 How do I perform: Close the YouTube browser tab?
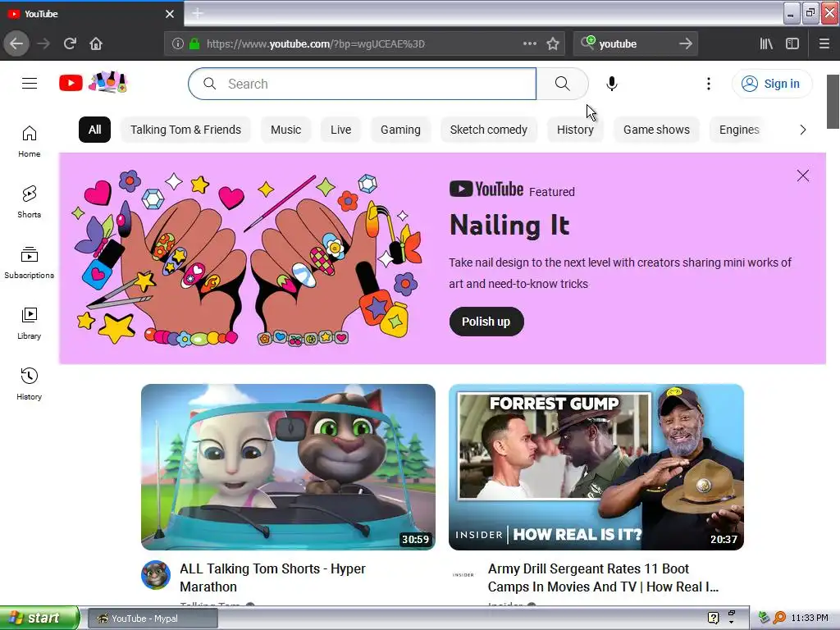(x=170, y=14)
